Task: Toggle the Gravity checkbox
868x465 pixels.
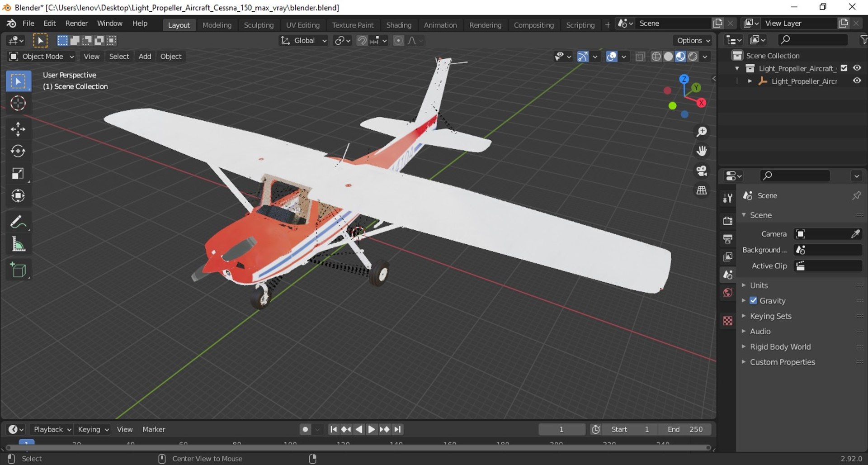Action: [x=753, y=300]
